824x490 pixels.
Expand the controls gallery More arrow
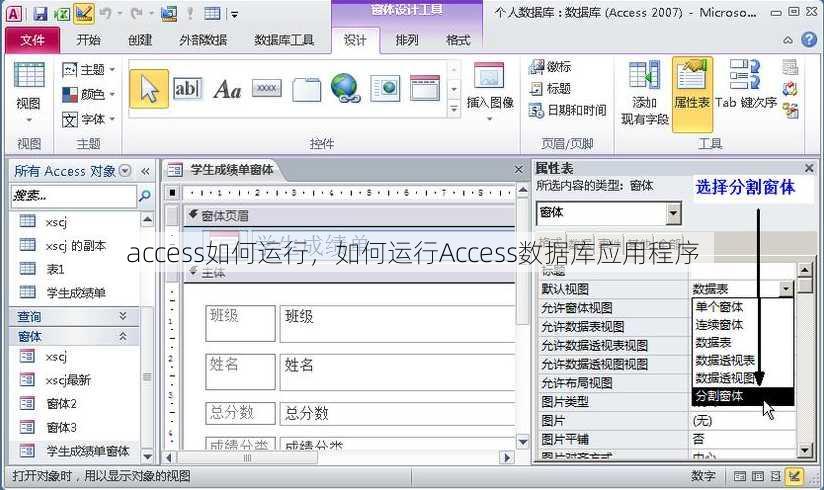click(x=454, y=110)
